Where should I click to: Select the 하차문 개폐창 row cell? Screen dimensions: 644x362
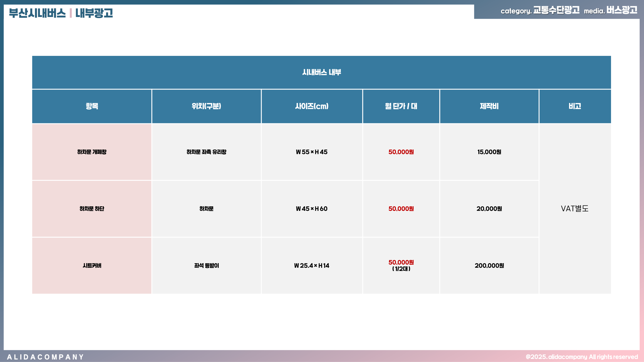pos(92,152)
